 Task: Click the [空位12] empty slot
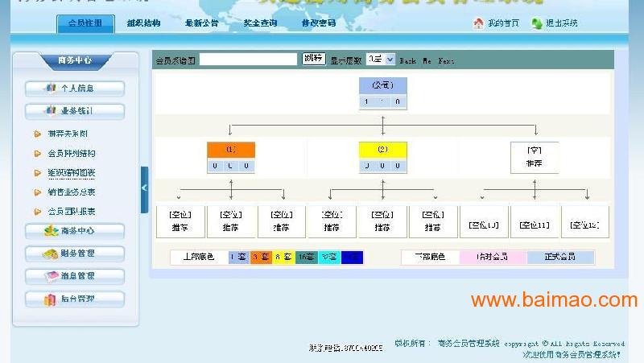[x=585, y=222]
